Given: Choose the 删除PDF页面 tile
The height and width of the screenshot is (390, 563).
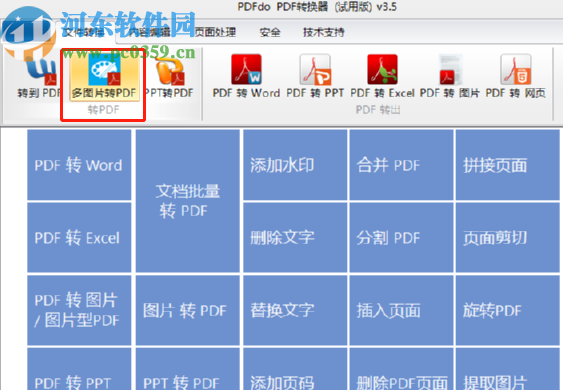Looking at the screenshot, I should coord(401,369).
